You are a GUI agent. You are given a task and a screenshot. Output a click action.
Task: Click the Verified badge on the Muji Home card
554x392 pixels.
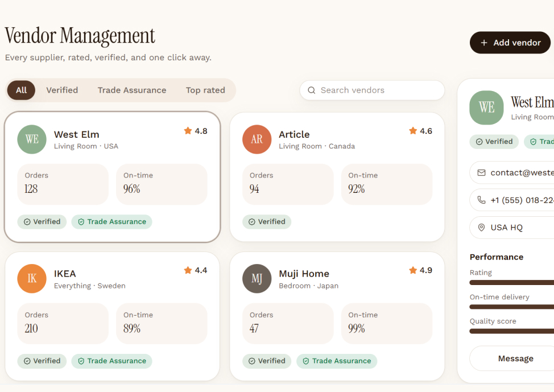click(267, 361)
